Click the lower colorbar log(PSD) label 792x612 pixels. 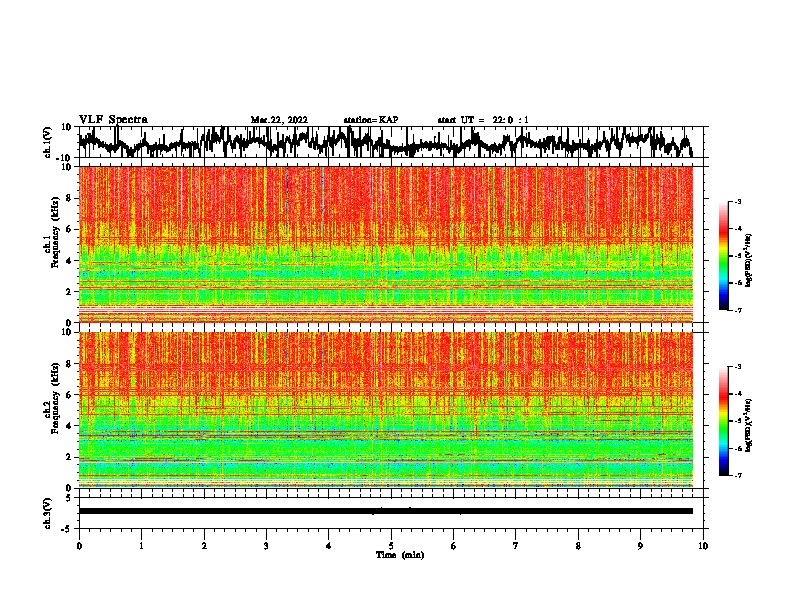click(x=749, y=425)
